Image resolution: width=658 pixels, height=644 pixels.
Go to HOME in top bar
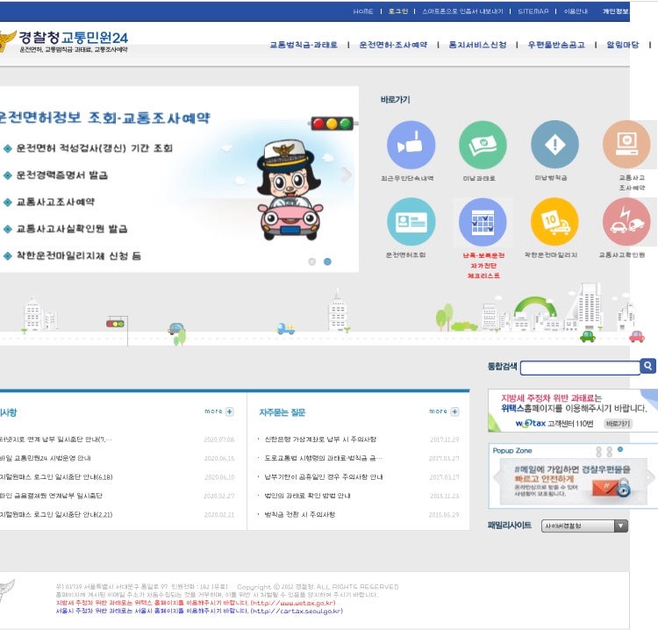[x=363, y=11]
